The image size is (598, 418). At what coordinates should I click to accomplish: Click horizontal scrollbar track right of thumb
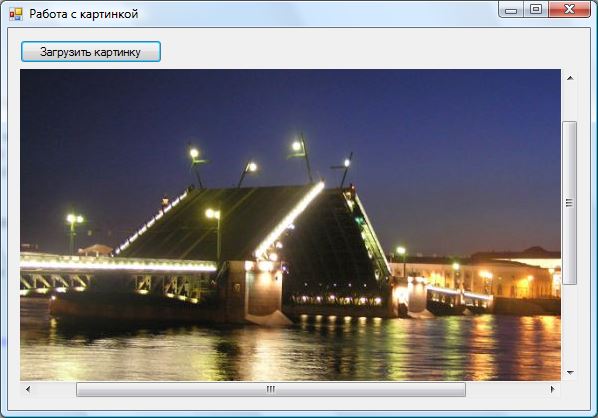505,389
